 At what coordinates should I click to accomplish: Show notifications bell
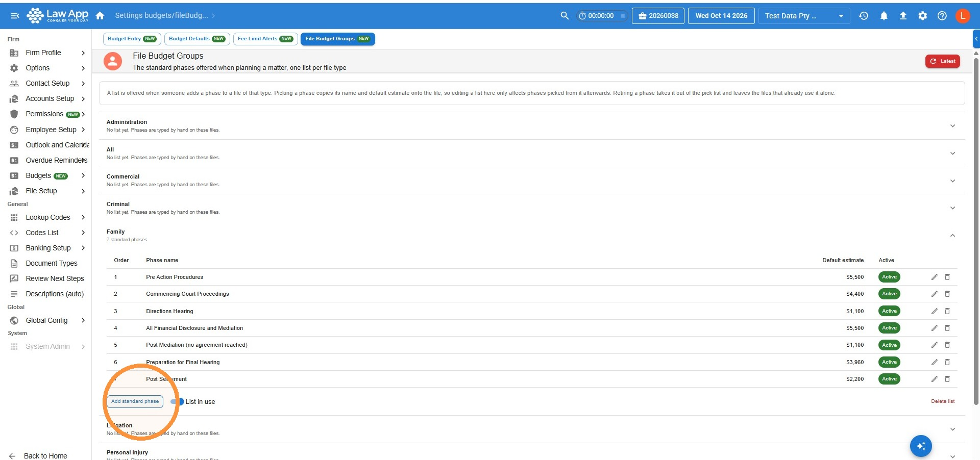[x=884, y=16]
